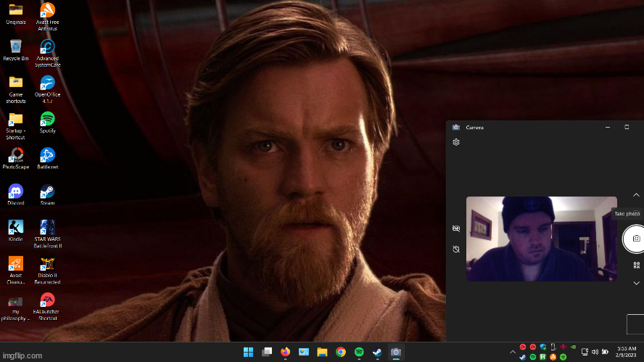Open Spotify from the taskbar

359,352
